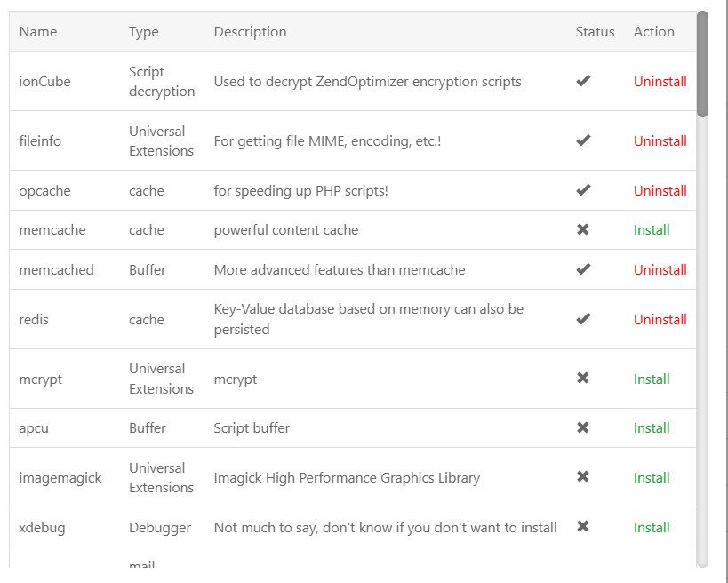The width and height of the screenshot is (728, 583).
Task: Uninstall the opcache extension
Action: pyautogui.click(x=660, y=190)
